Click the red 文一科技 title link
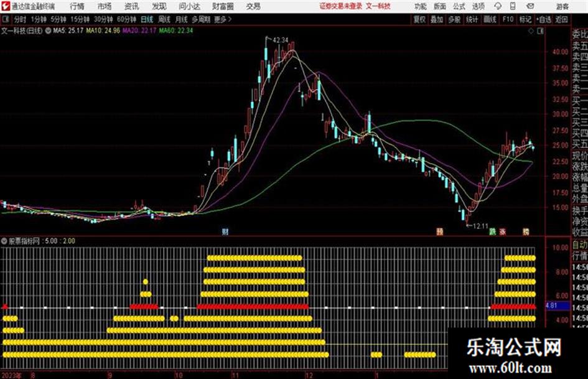This screenshot has height=379, width=588. coord(378,6)
